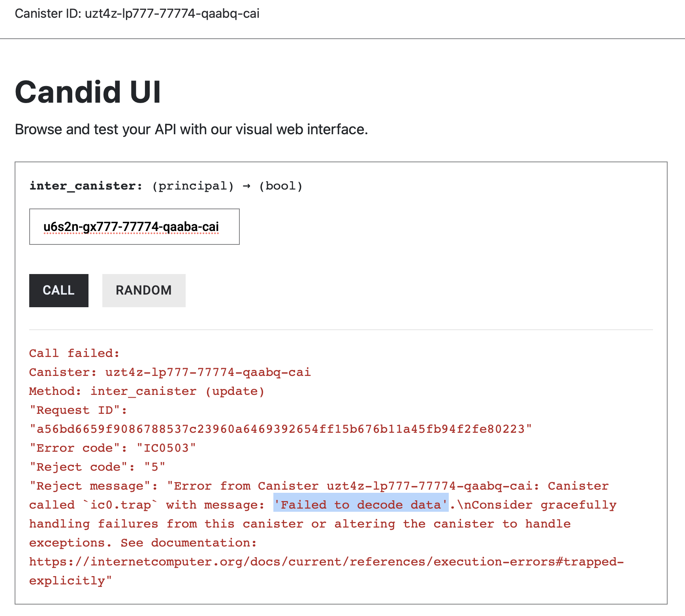Click the divider line above the call output
685x616 pixels.
340,329
